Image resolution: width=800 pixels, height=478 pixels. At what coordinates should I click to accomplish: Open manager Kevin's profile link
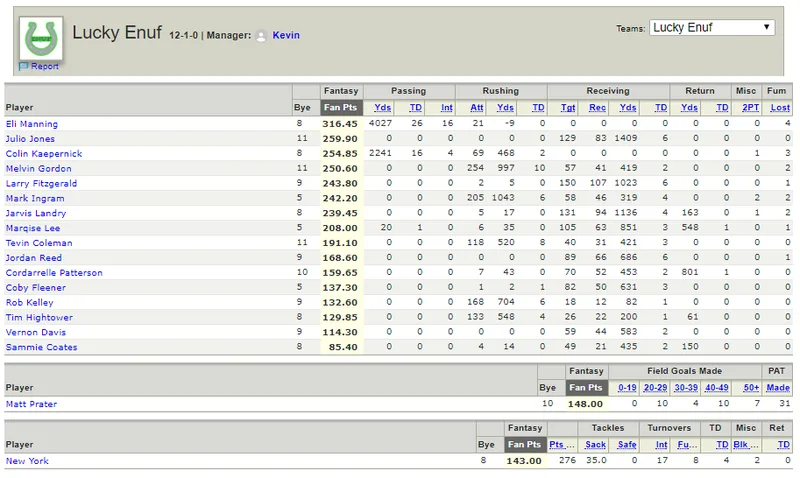(x=286, y=35)
